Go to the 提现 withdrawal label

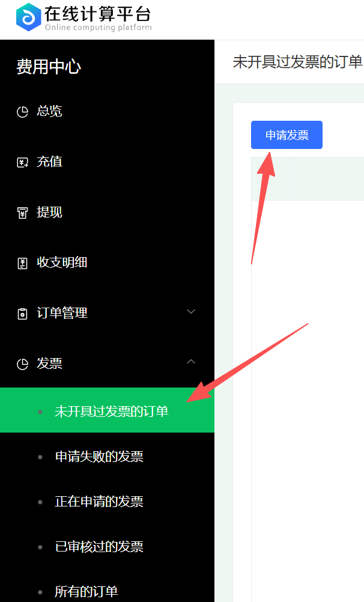(49, 212)
